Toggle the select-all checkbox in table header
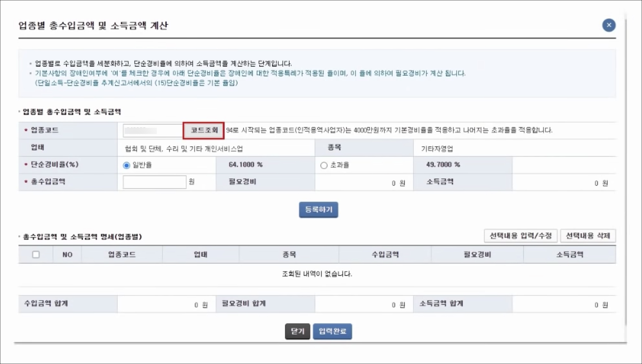 tap(36, 255)
